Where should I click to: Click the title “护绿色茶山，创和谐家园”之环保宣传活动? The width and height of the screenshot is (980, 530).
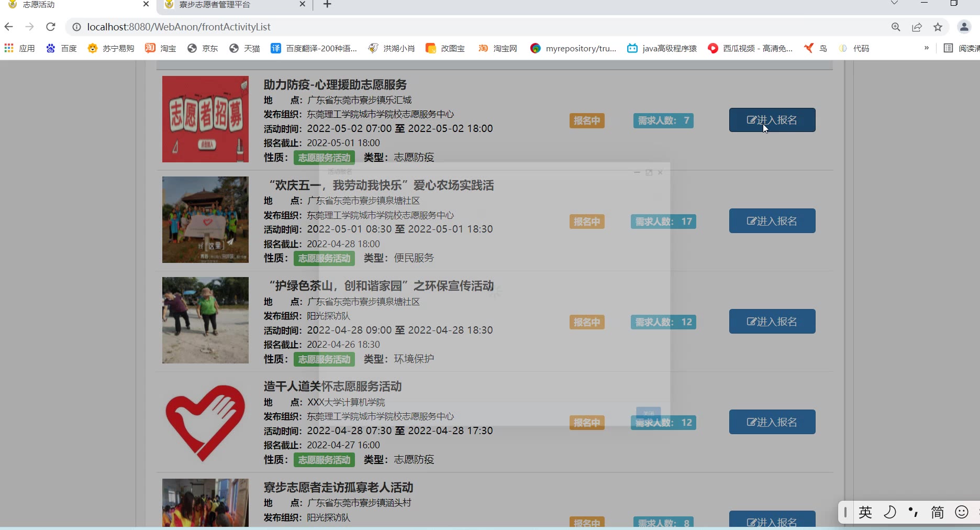tap(381, 286)
